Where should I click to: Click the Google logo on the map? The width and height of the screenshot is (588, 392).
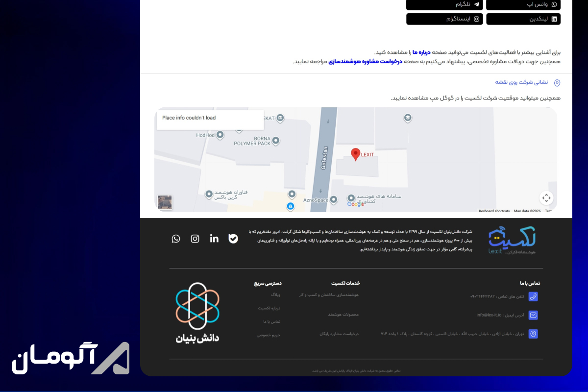(356, 204)
